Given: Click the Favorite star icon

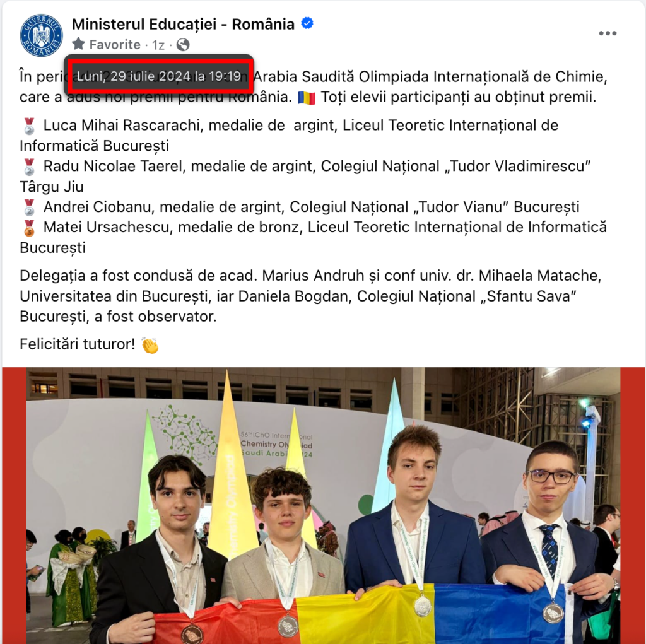Looking at the screenshot, I should click(78, 44).
